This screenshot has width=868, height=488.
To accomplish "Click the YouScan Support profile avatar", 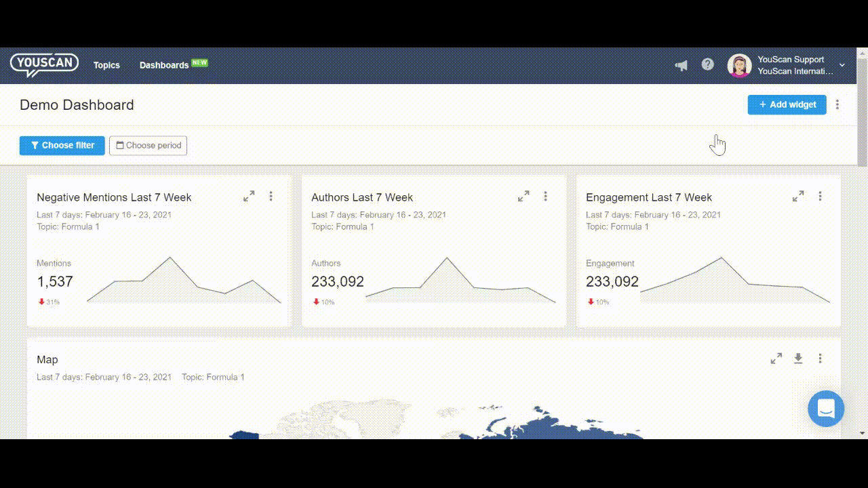I will click(739, 65).
